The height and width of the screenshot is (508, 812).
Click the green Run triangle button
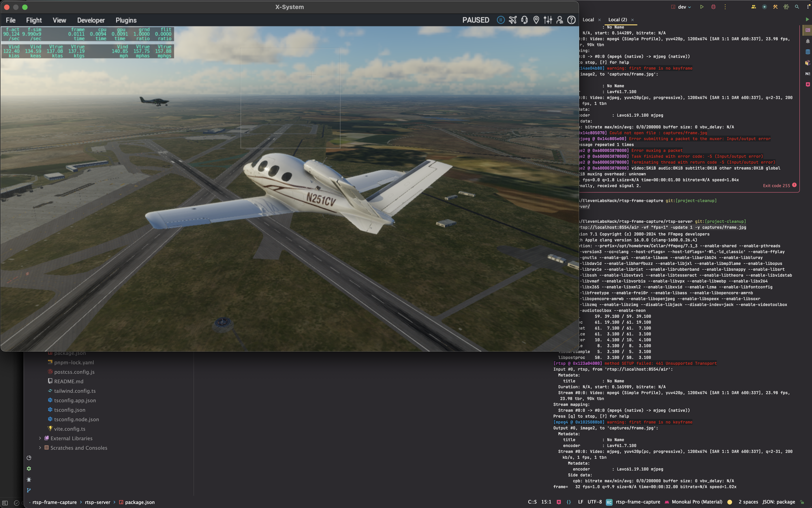[x=702, y=7]
